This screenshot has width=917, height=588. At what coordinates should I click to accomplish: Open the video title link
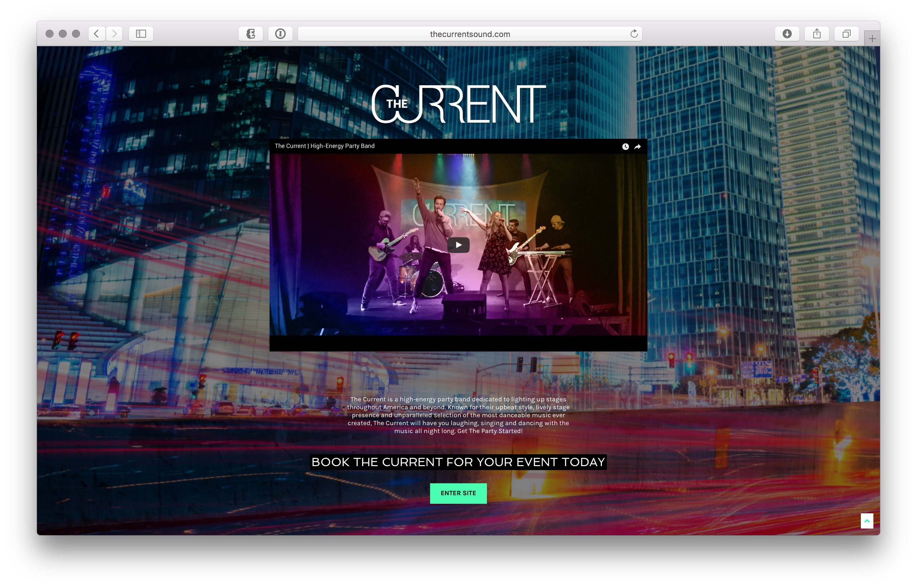(324, 146)
